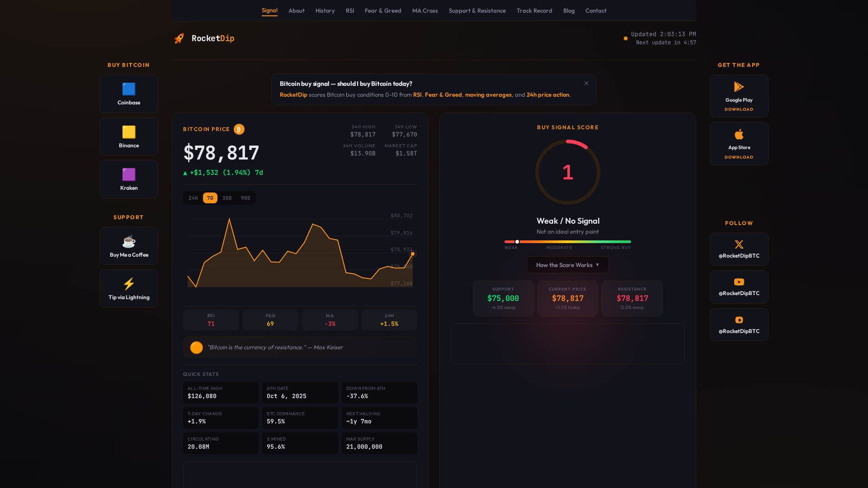
Task: Download from App Store apple icon
Action: pyautogui.click(x=739, y=134)
